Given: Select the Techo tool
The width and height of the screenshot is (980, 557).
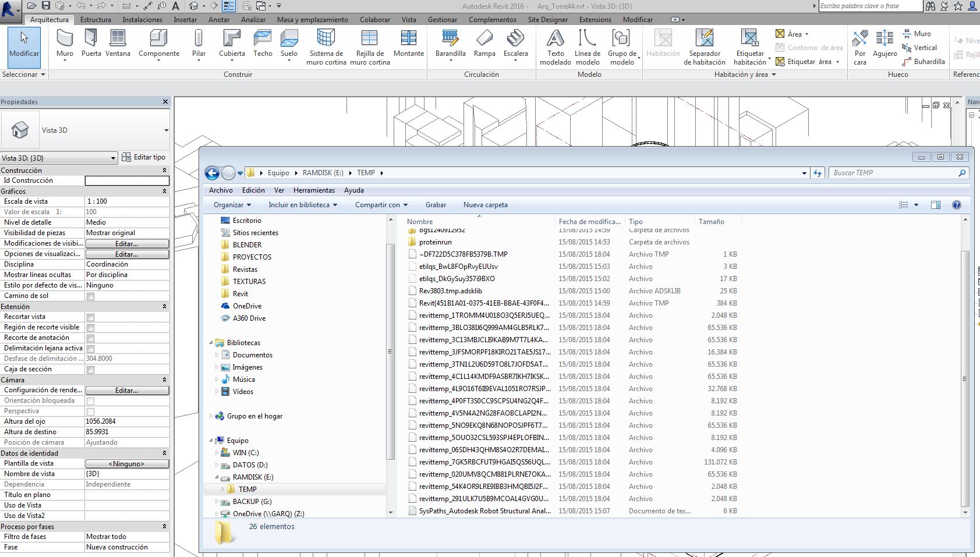Looking at the screenshot, I should (262, 44).
